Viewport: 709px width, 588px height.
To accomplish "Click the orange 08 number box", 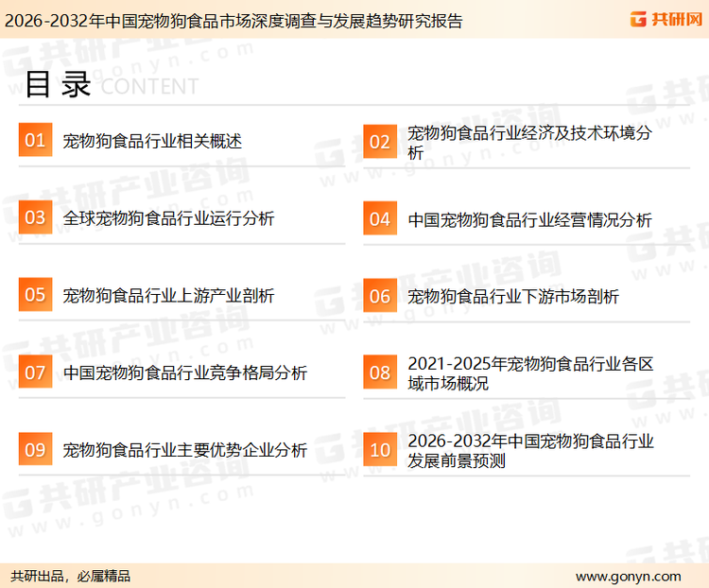I will 380,372.
